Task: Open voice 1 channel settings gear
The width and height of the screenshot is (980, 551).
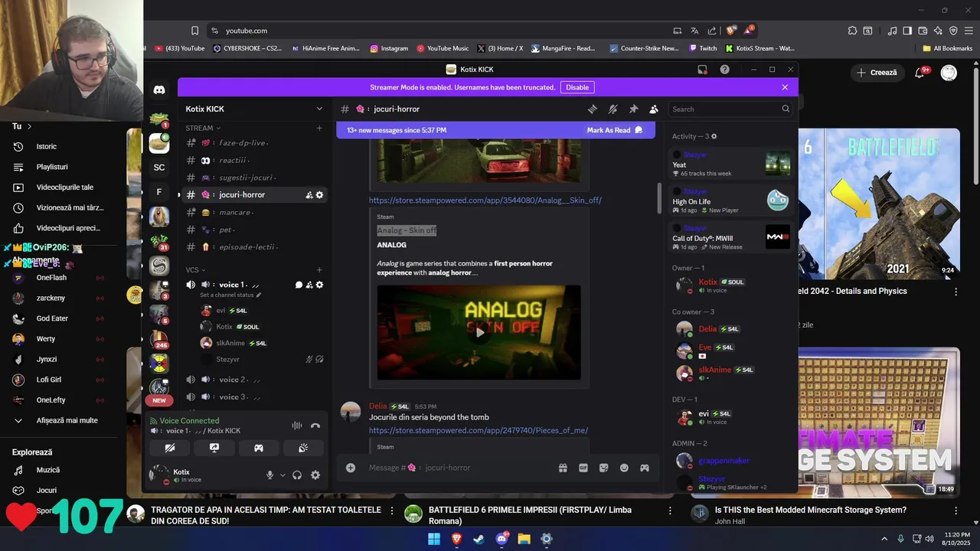Action: (x=319, y=285)
